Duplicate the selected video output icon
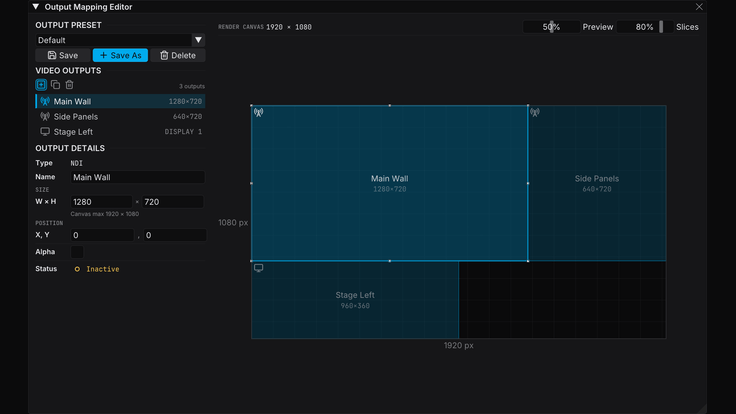 (x=55, y=85)
